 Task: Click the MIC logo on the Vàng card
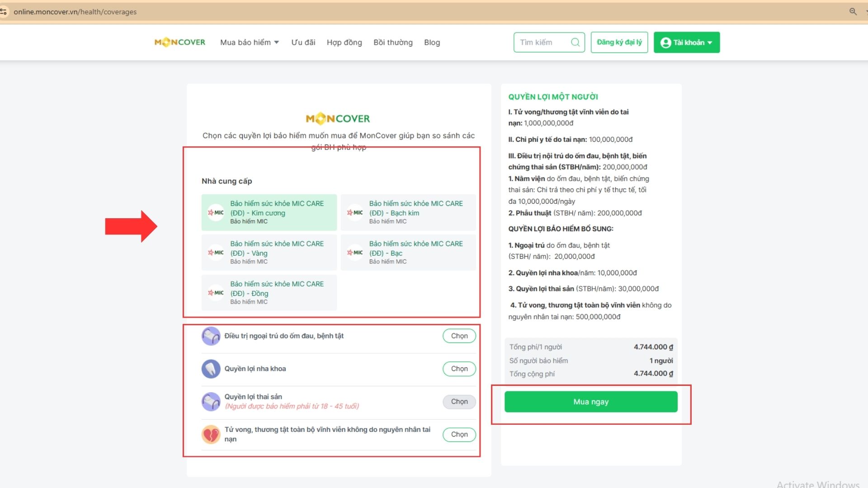[216, 253]
